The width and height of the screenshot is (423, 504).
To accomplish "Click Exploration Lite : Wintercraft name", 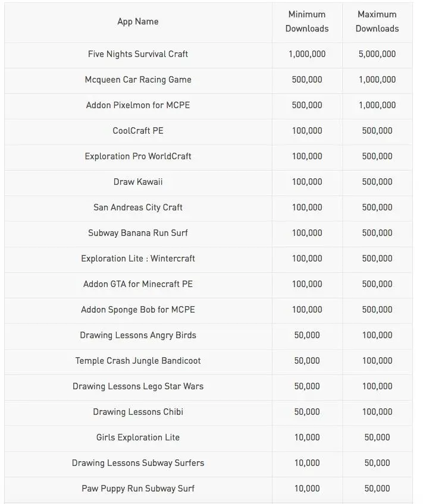I will pos(138,259).
